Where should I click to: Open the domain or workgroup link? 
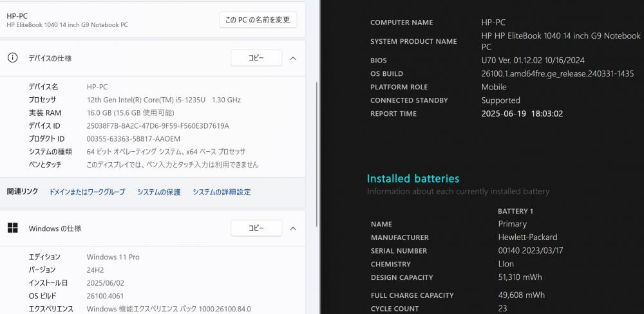point(87,192)
